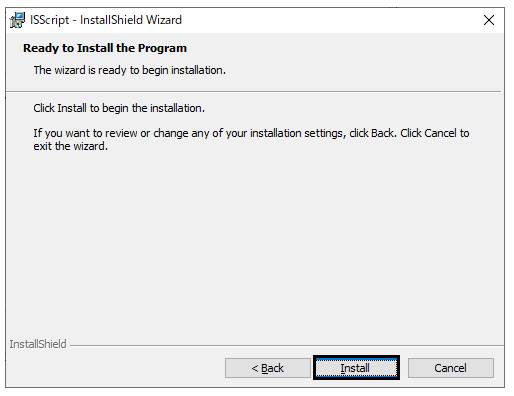Click the separator line below the header
The height and width of the screenshot is (396, 514).
[x=253, y=91]
